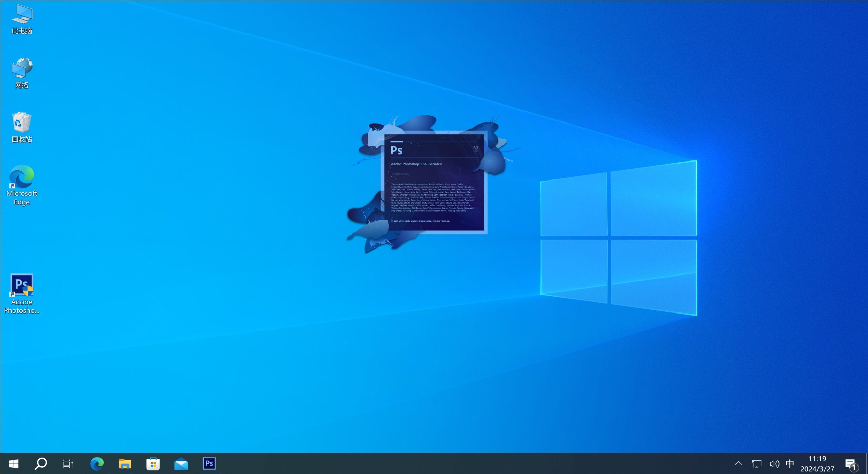
Task: Select the Adobe Photoshop desktop shortcut
Action: tap(22, 294)
